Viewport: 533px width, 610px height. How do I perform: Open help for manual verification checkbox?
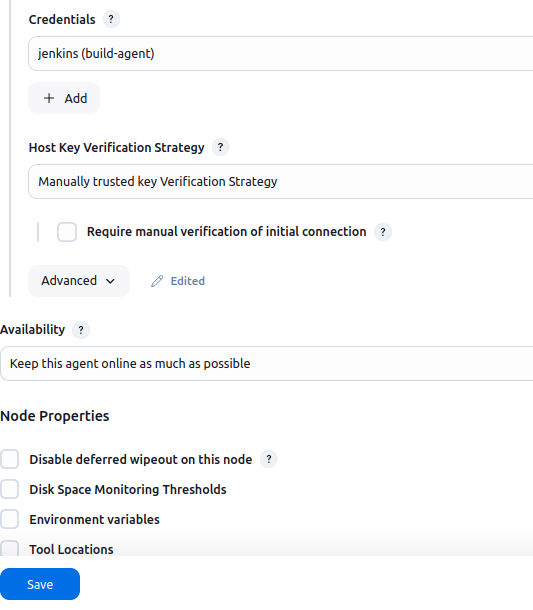pyautogui.click(x=383, y=232)
